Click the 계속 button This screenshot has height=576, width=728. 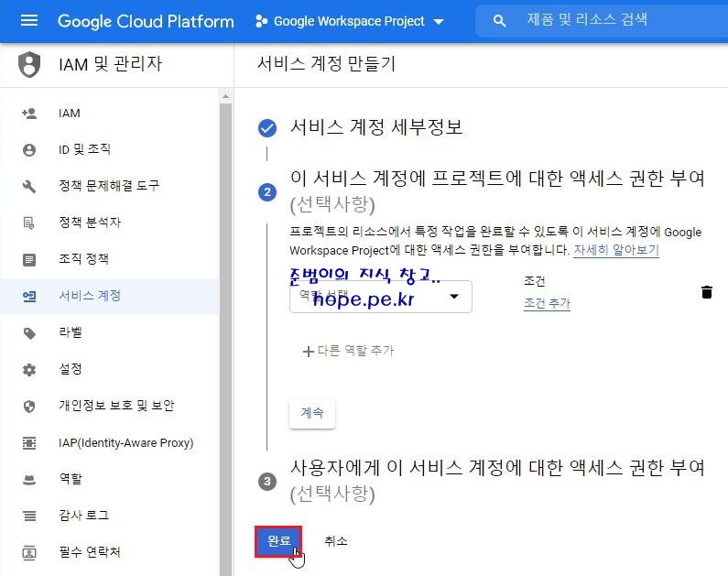click(312, 413)
